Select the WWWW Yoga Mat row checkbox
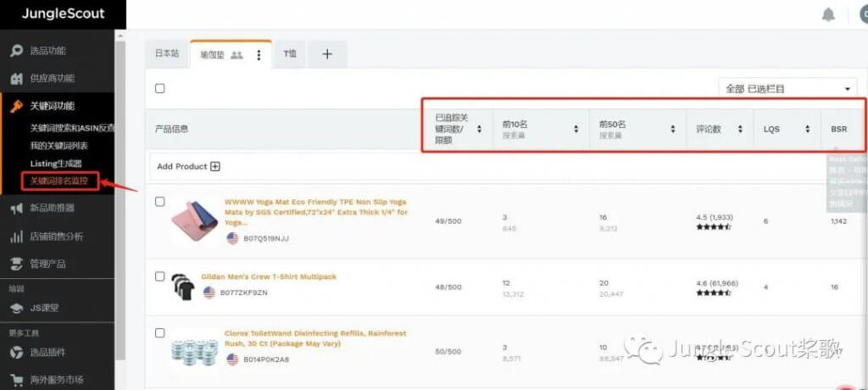 pos(160,202)
